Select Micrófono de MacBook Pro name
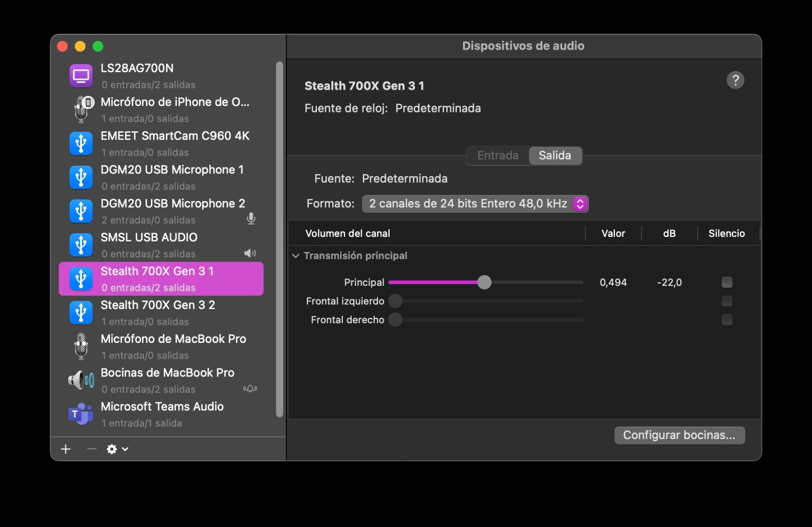The height and width of the screenshot is (527, 812). point(174,339)
